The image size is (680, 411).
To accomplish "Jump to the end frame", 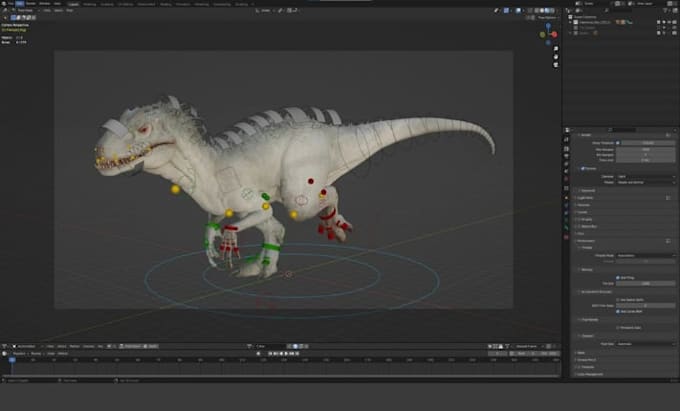I will coord(298,353).
